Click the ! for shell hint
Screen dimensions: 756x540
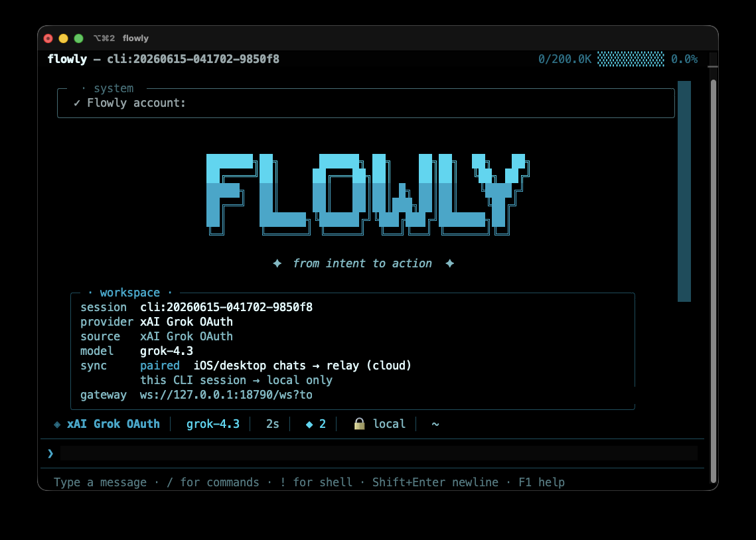(x=317, y=482)
